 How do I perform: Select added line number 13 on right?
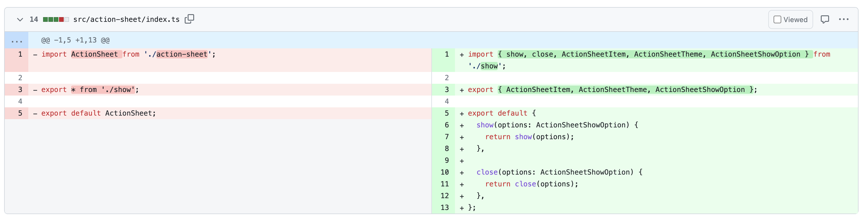(444, 208)
